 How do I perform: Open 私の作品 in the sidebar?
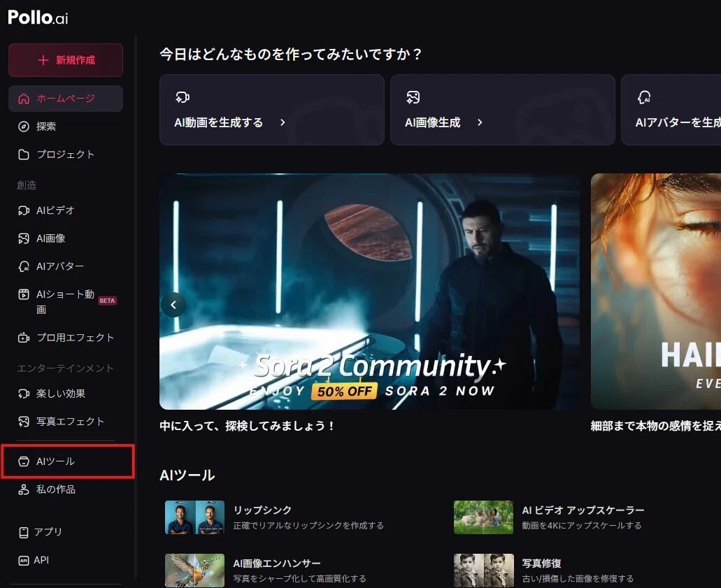(66, 489)
